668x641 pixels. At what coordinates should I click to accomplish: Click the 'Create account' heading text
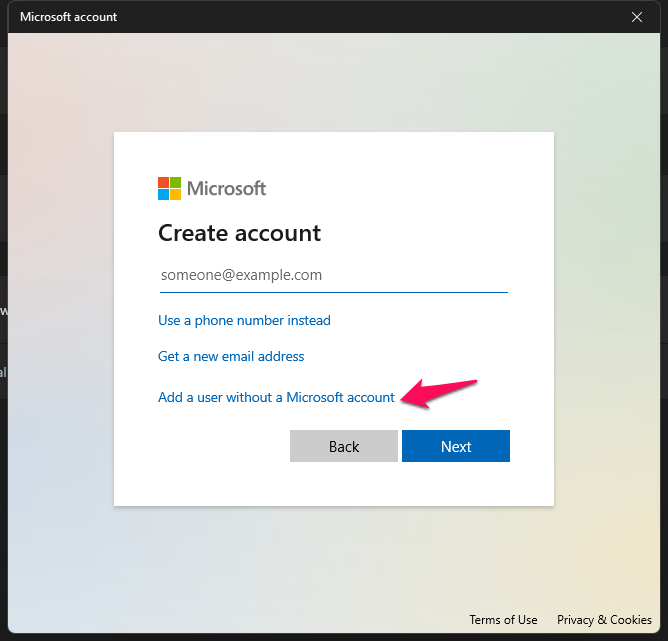(239, 233)
